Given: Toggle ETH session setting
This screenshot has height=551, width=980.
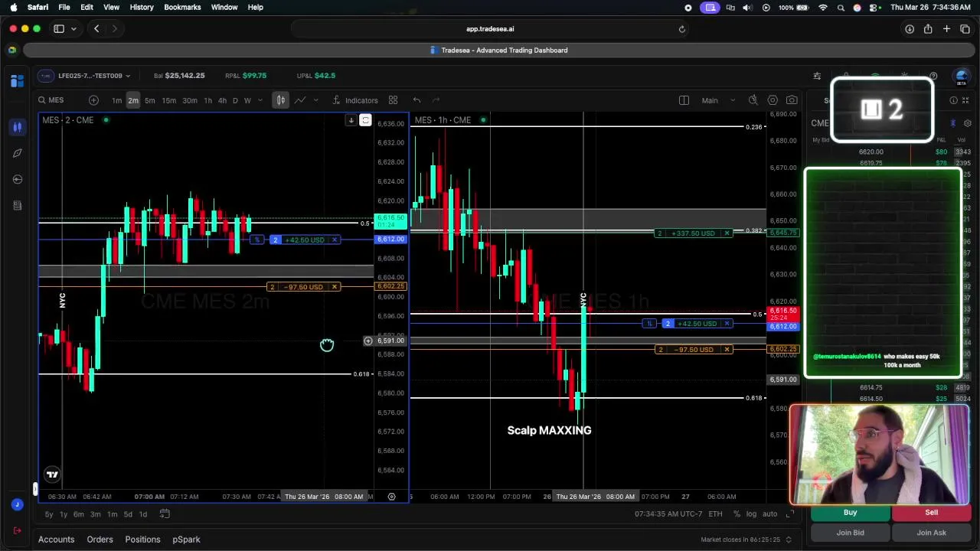Looking at the screenshot, I should 715,514.
